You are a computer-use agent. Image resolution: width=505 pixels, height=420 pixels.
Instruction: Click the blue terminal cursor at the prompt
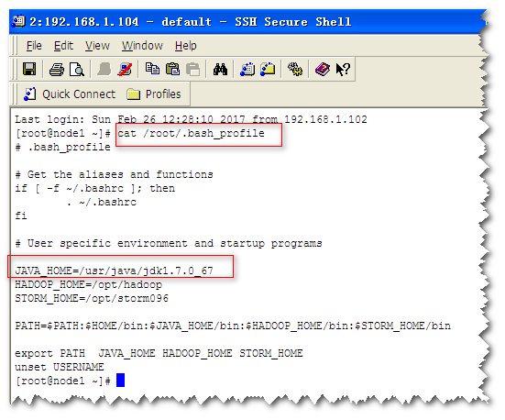[120, 381]
